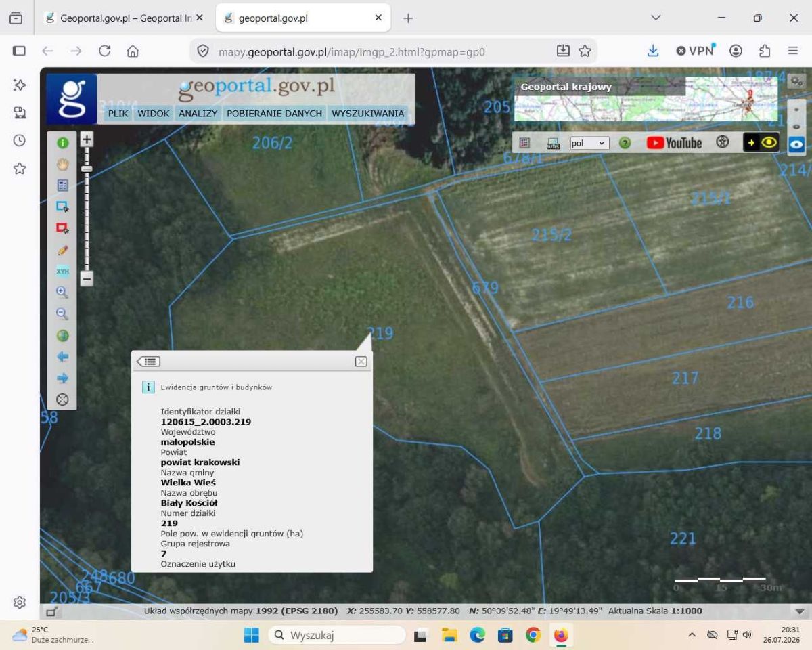Open the browser downloads arrow
The width and height of the screenshot is (812, 650).
653,51
